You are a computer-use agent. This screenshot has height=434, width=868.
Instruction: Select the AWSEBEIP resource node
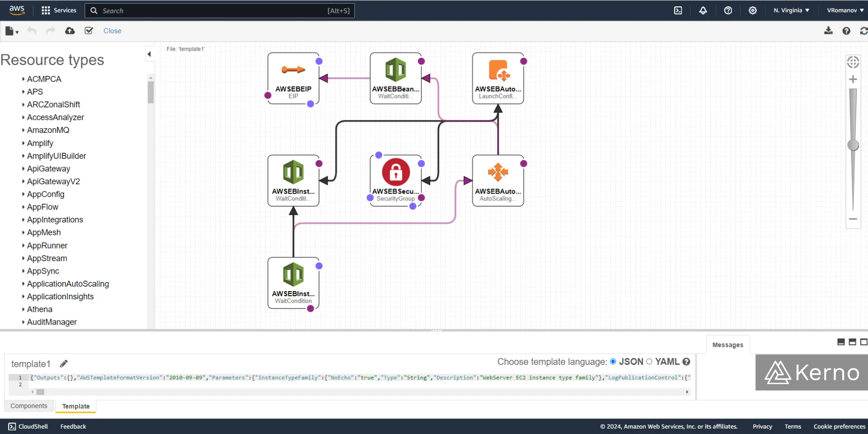click(x=293, y=78)
